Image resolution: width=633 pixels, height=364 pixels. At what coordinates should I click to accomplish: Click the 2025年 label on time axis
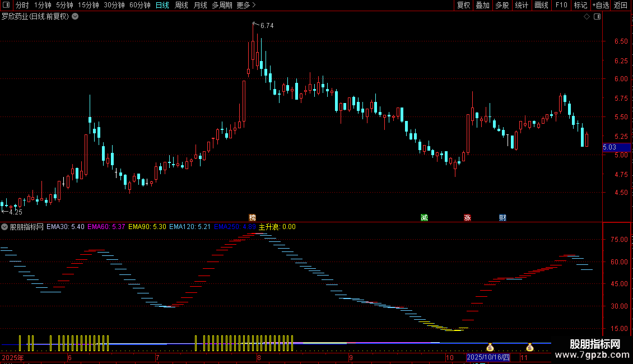[13, 357]
